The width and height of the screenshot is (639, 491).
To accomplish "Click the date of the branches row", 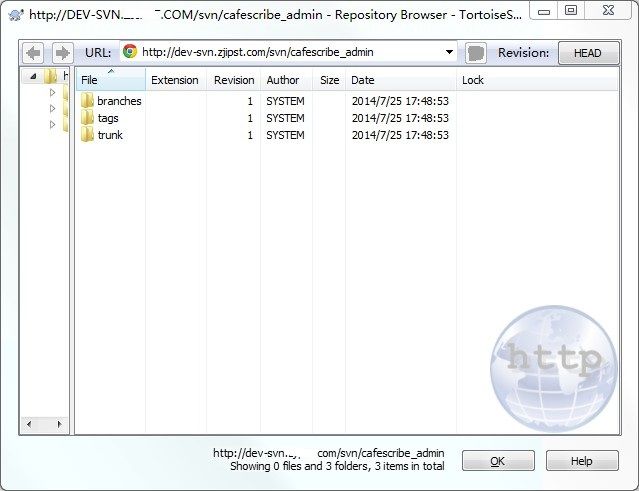I will 400,101.
